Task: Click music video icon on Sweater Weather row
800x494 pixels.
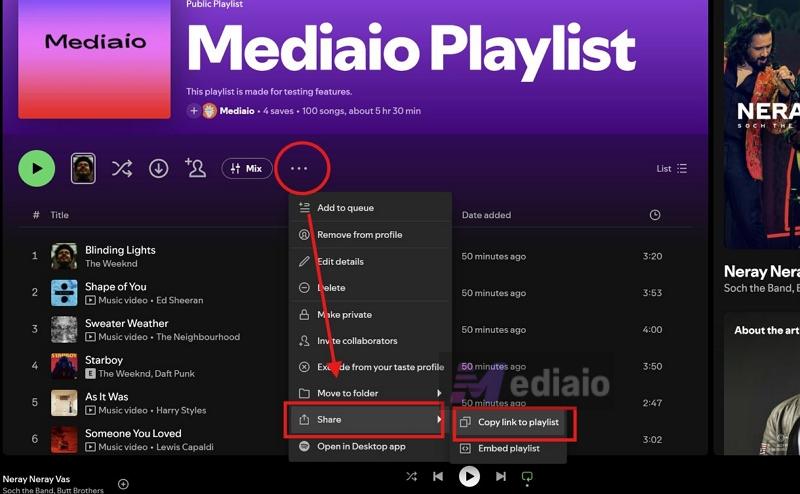Action: tap(90, 337)
